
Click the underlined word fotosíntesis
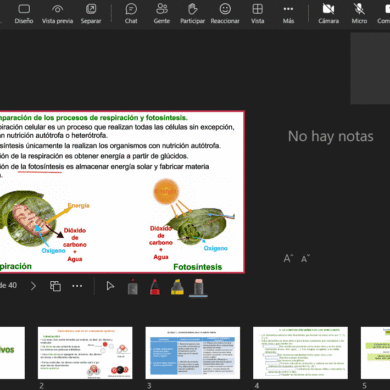(46, 166)
